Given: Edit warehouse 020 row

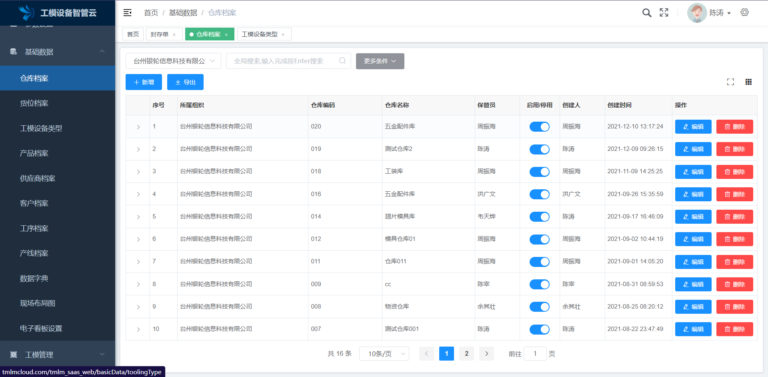Looking at the screenshot, I should (693, 126).
